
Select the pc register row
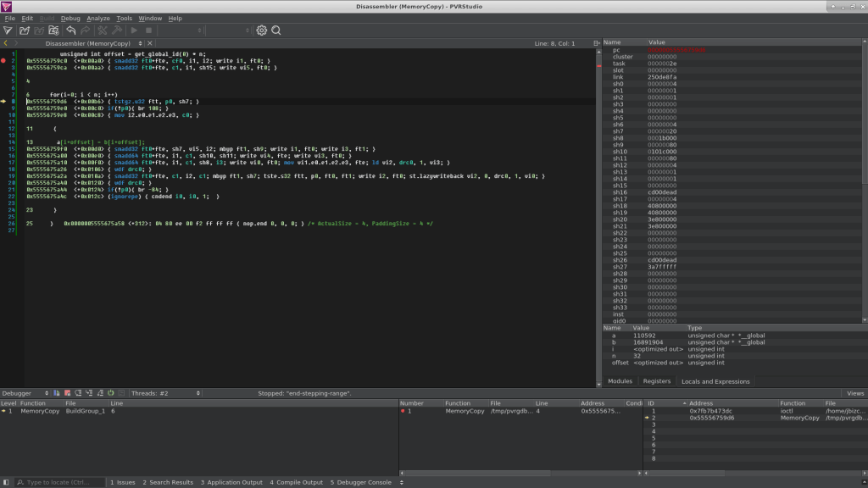coord(732,50)
